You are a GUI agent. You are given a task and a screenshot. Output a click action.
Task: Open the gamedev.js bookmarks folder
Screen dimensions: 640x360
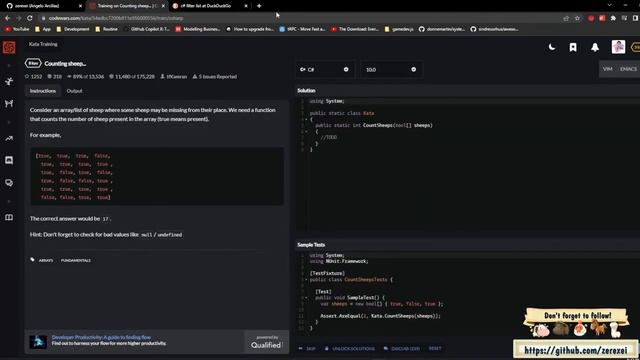click(399, 29)
